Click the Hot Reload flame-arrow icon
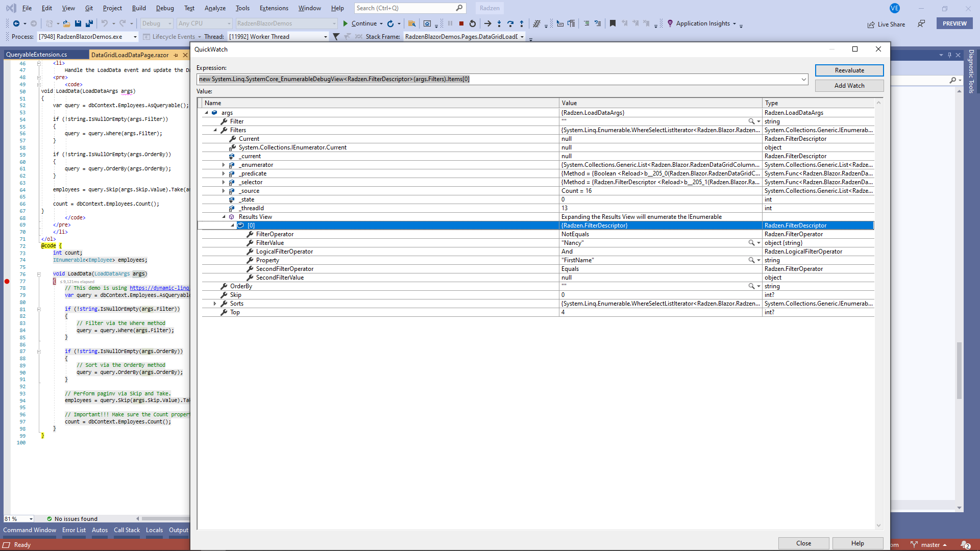Screen dimensions: 980x551 [x=390, y=23]
